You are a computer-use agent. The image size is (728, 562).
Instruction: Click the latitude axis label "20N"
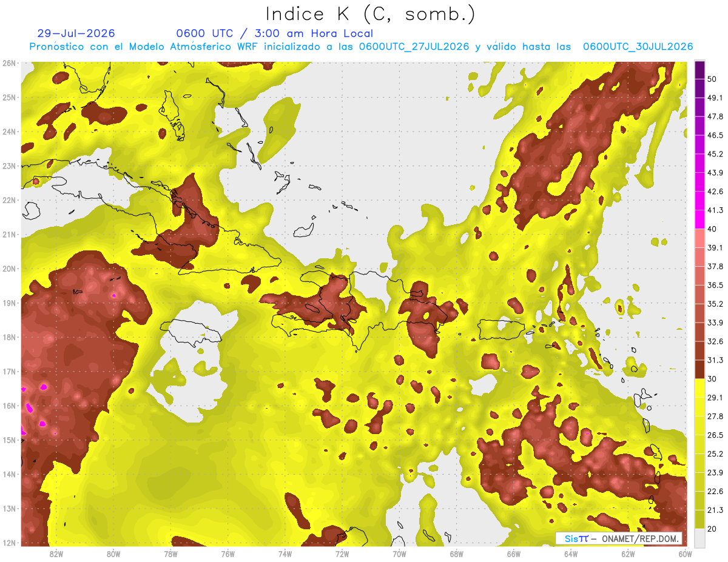point(9,269)
